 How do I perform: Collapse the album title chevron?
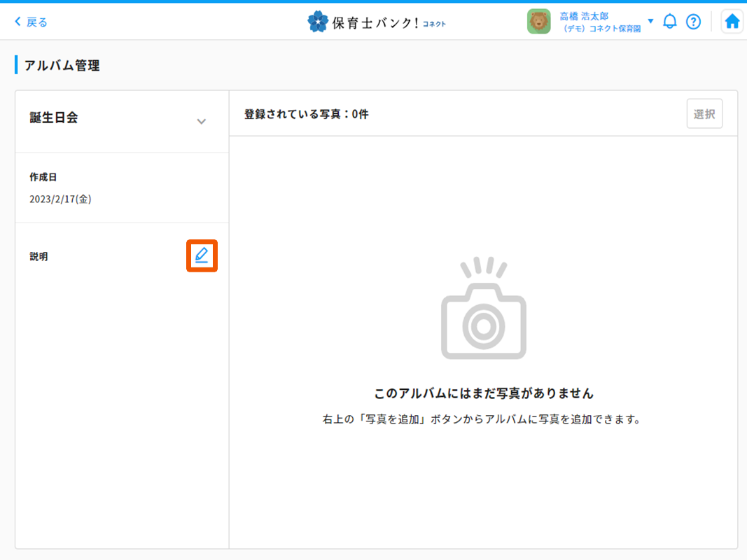[x=202, y=121]
